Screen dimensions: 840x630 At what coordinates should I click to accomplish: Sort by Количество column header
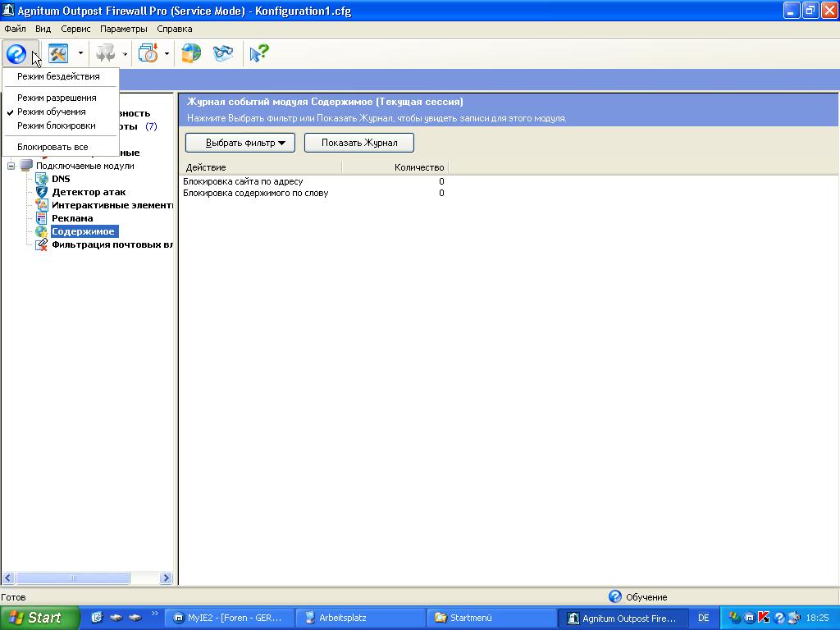[x=395, y=167]
